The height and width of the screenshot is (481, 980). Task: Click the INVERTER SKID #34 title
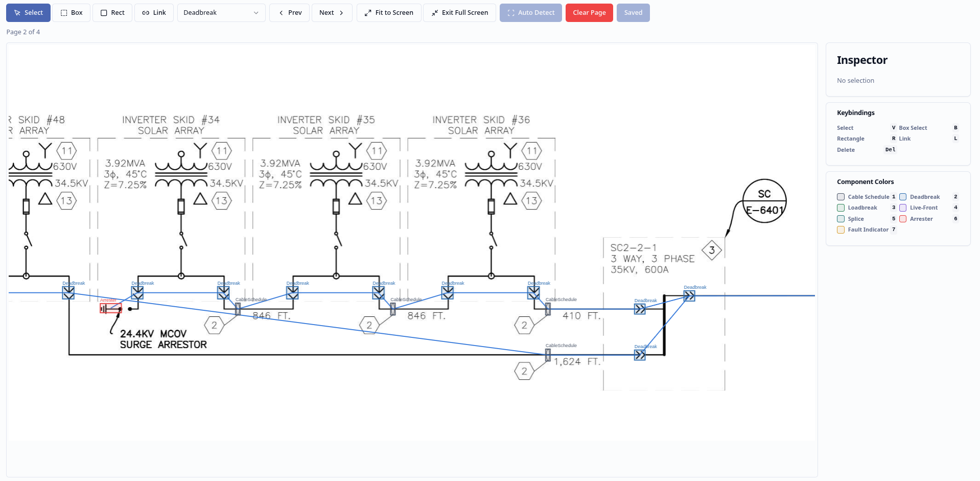[171, 125]
